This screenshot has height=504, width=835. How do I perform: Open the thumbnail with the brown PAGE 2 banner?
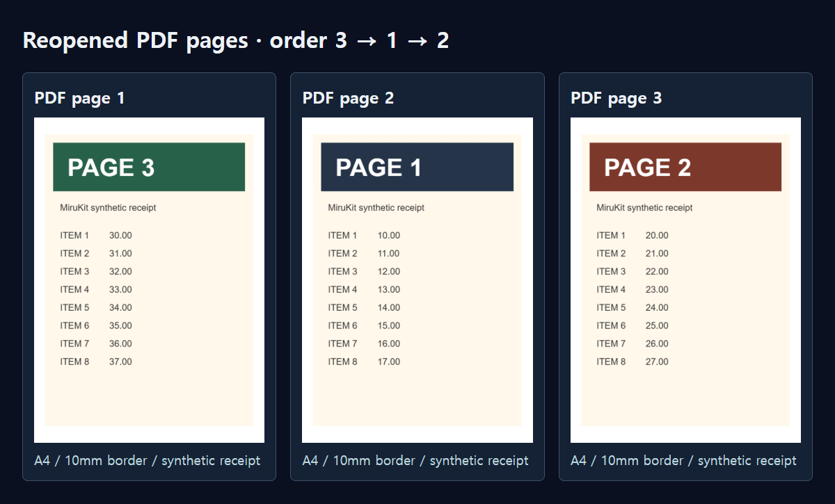[685, 280]
